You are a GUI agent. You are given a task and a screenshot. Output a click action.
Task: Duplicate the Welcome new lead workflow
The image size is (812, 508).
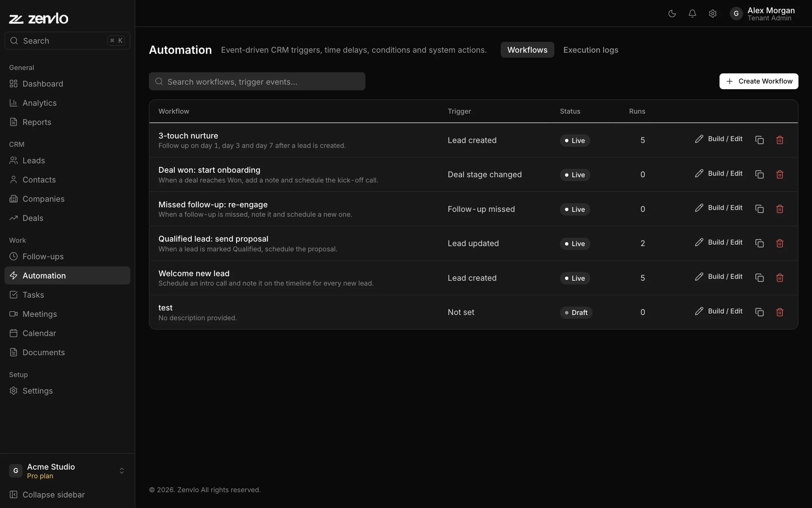(759, 278)
